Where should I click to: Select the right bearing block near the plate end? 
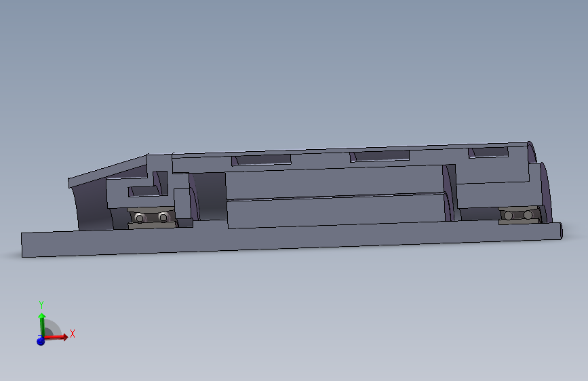[519, 216]
